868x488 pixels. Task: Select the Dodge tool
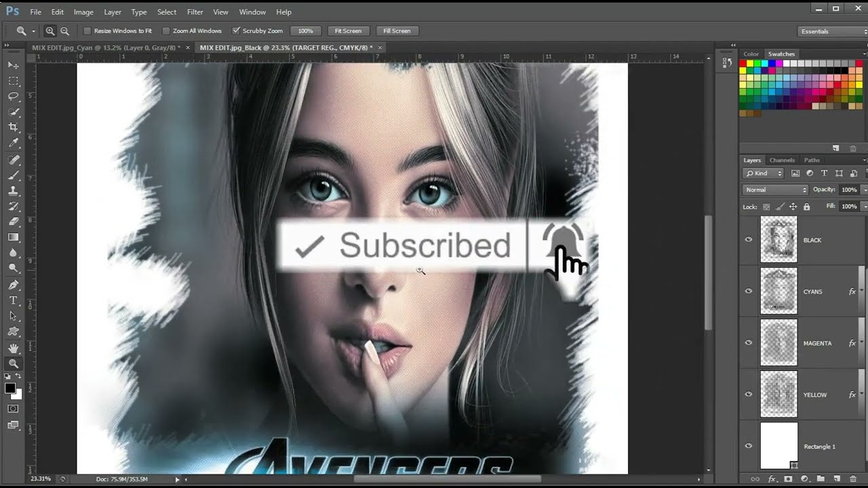[x=13, y=268]
